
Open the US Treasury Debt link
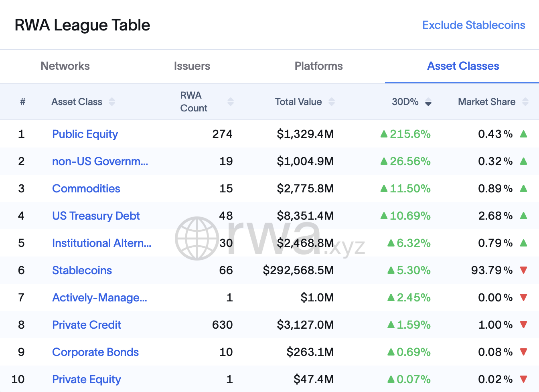pos(96,216)
